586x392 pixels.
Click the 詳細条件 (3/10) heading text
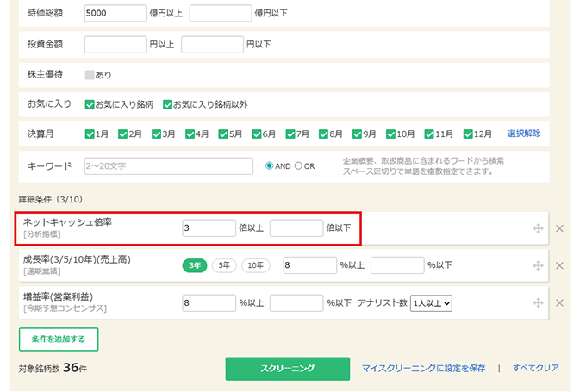[x=51, y=199]
